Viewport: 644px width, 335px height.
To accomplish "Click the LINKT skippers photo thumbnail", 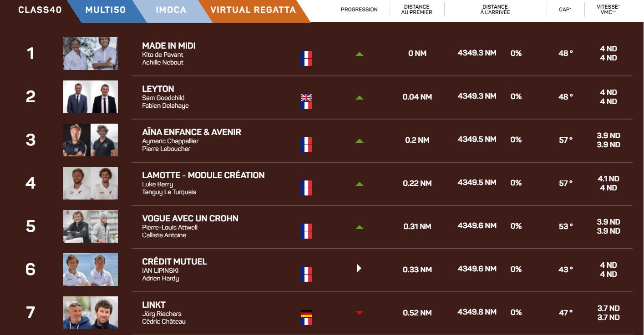I will 91,313.
